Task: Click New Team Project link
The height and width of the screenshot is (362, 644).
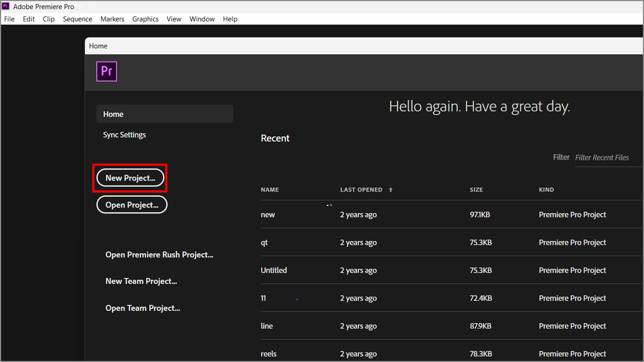Action: pos(141,281)
